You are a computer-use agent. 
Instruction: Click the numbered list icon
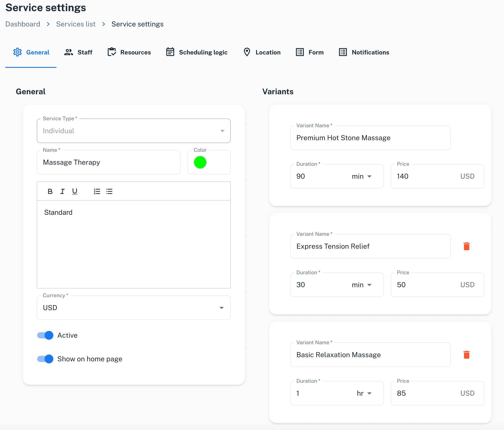click(x=97, y=191)
